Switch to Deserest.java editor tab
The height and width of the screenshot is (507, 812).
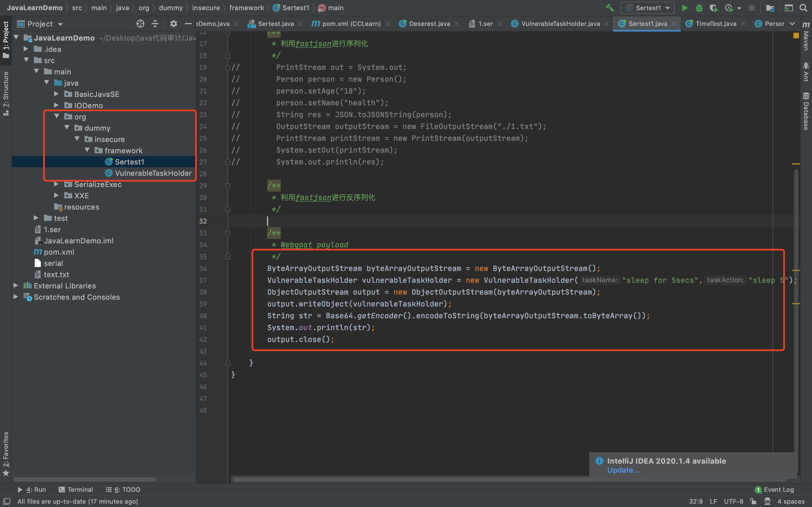[x=429, y=24]
